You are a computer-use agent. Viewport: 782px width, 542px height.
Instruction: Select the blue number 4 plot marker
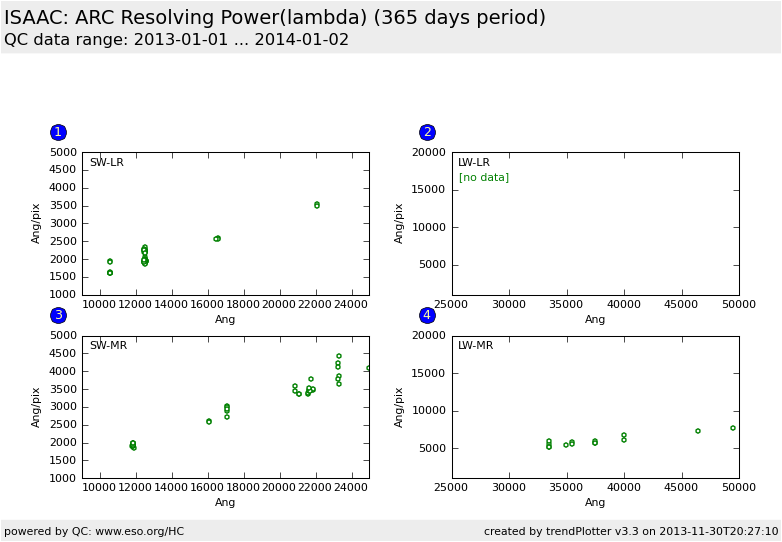click(427, 315)
